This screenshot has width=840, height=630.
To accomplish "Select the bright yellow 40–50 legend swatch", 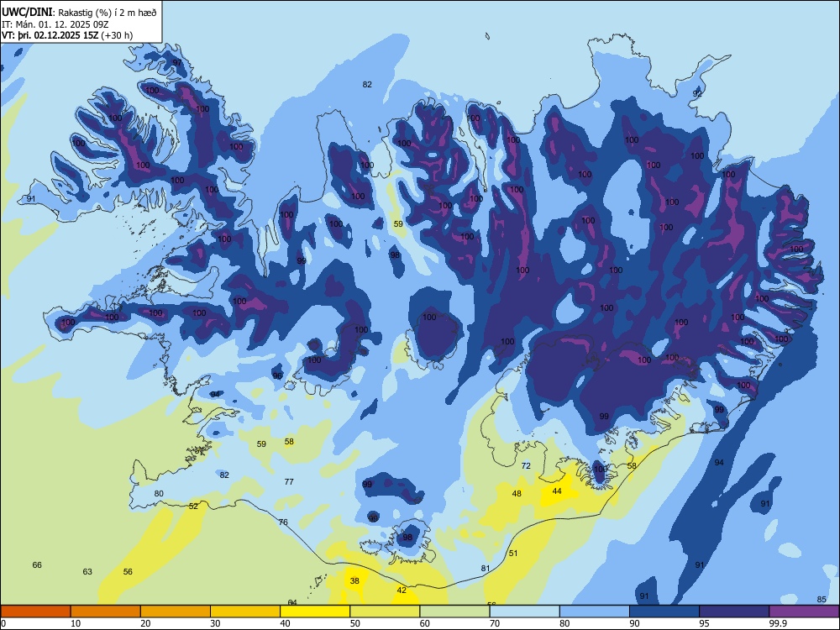I will 315,612.
